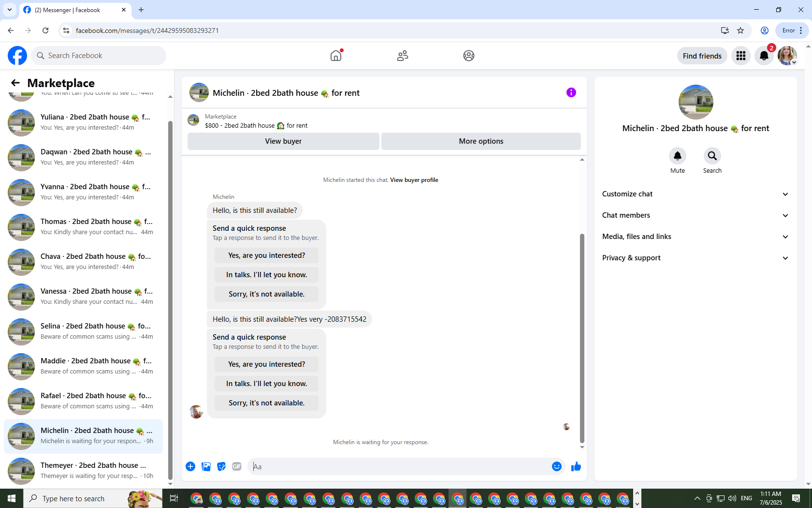Send first 'Yes, are you interested?' quick response
The height and width of the screenshot is (508, 812).
(x=267, y=255)
